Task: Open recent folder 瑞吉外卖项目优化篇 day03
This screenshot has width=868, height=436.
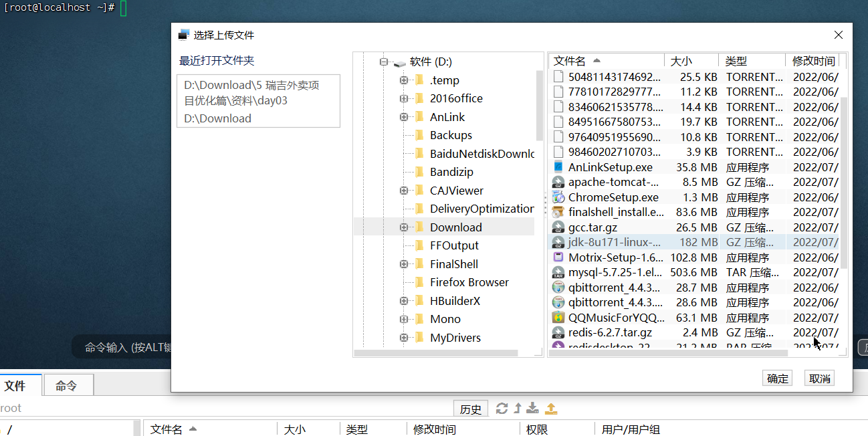Action: pos(251,93)
